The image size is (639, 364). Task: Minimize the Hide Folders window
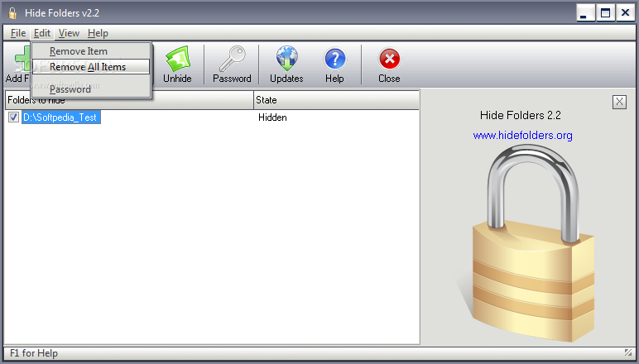coord(586,13)
